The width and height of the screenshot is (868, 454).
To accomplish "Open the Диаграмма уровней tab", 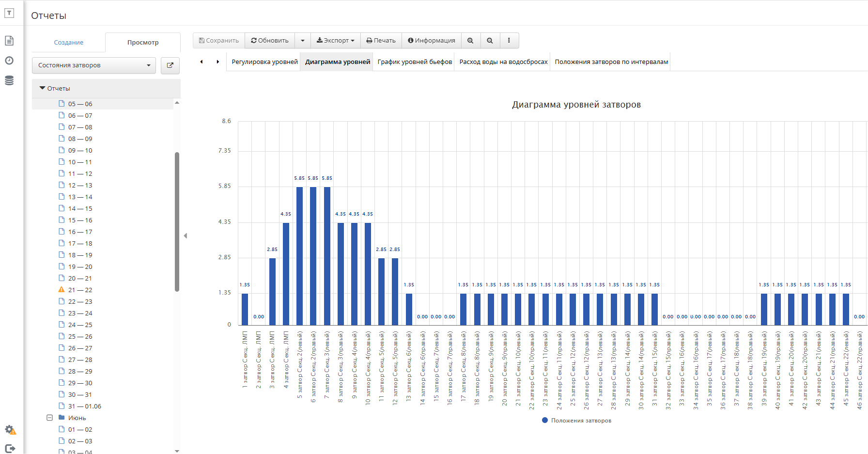I will point(338,62).
